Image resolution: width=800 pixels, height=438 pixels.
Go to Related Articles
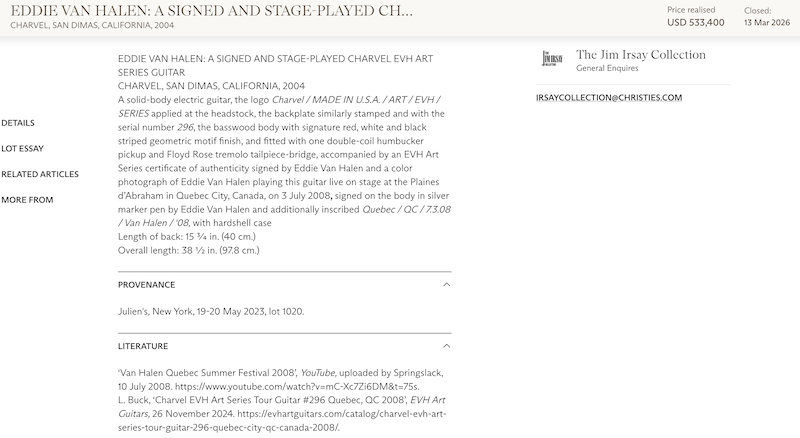click(40, 174)
